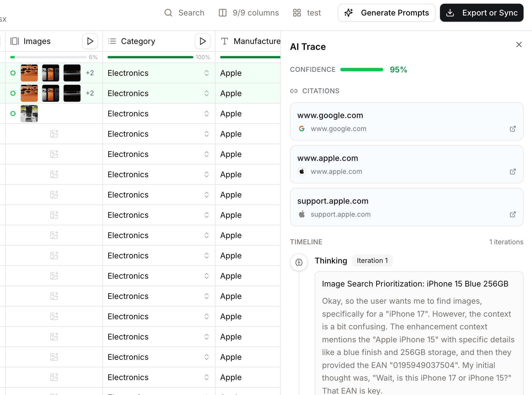Close the AI Trace panel
Image resolution: width=532 pixels, height=395 pixels.
(x=519, y=45)
